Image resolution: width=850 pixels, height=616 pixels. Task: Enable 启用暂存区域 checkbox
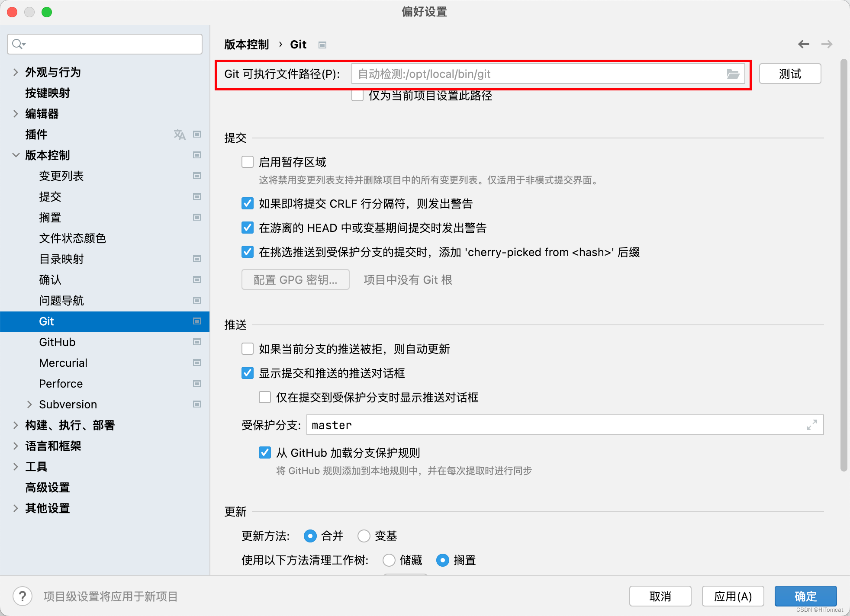[248, 162]
